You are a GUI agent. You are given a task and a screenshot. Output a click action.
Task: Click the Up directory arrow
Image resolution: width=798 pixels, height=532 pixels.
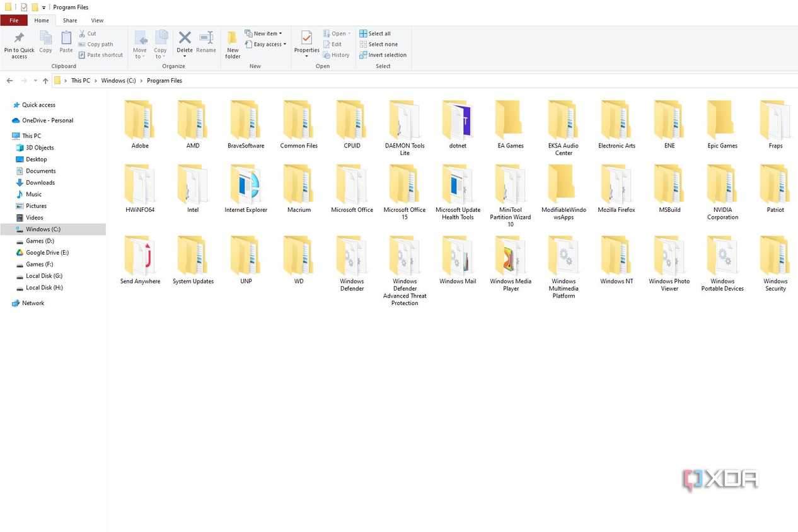pos(45,81)
